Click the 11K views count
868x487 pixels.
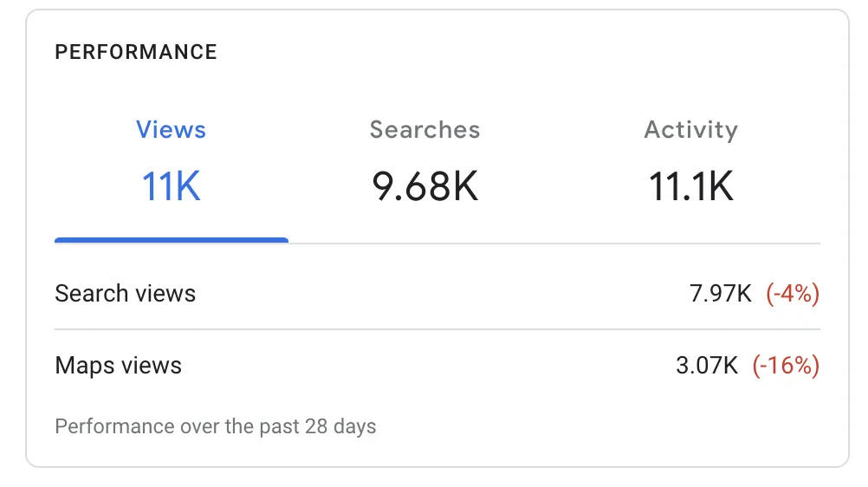click(x=171, y=186)
